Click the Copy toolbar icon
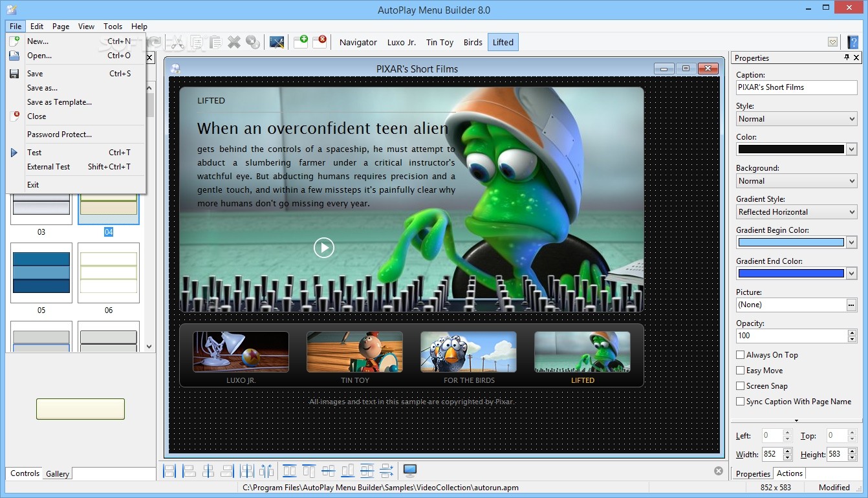868x498 pixels. point(196,42)
